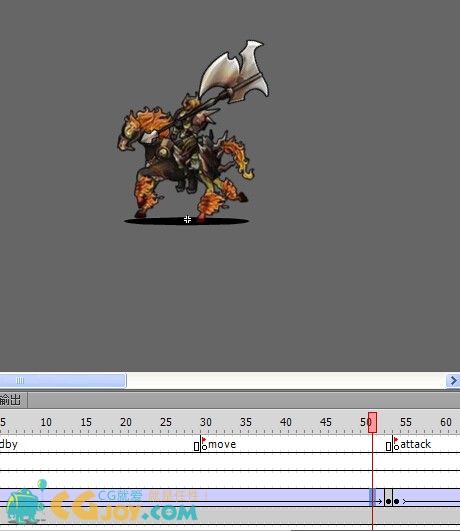
Task: Click the red playhead handle near frame 51
Action: click(x=372, y=422)
